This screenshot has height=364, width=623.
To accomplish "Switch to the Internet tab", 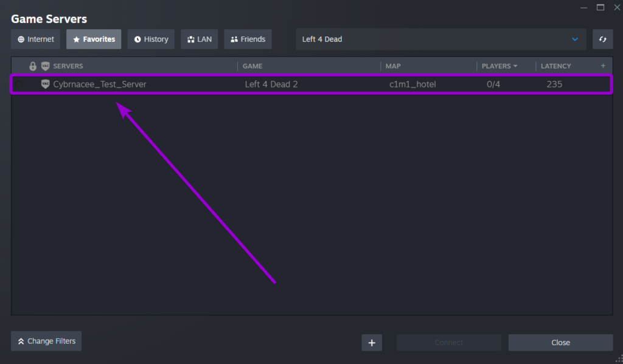I will pyautogui.click(x=35, y=39).
